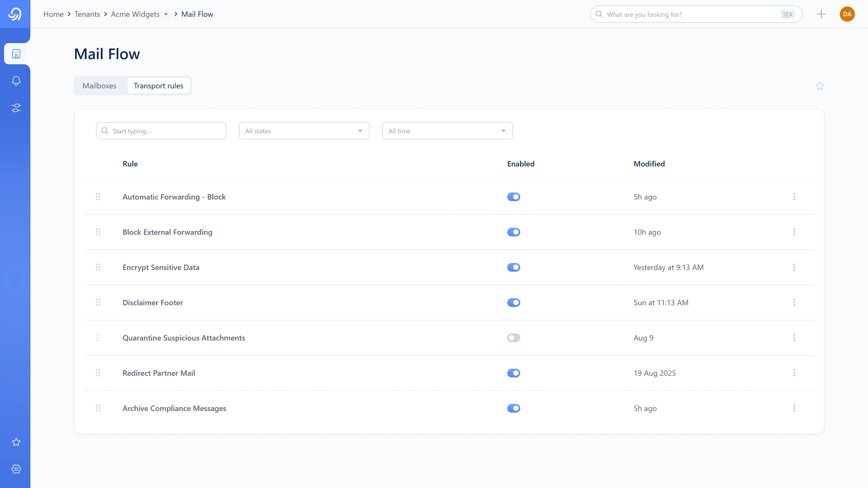The height and width of the screenshot is (488, 868).
Task: Disable Encrypt Sensitive Data rule
Action: click(513, 267)
